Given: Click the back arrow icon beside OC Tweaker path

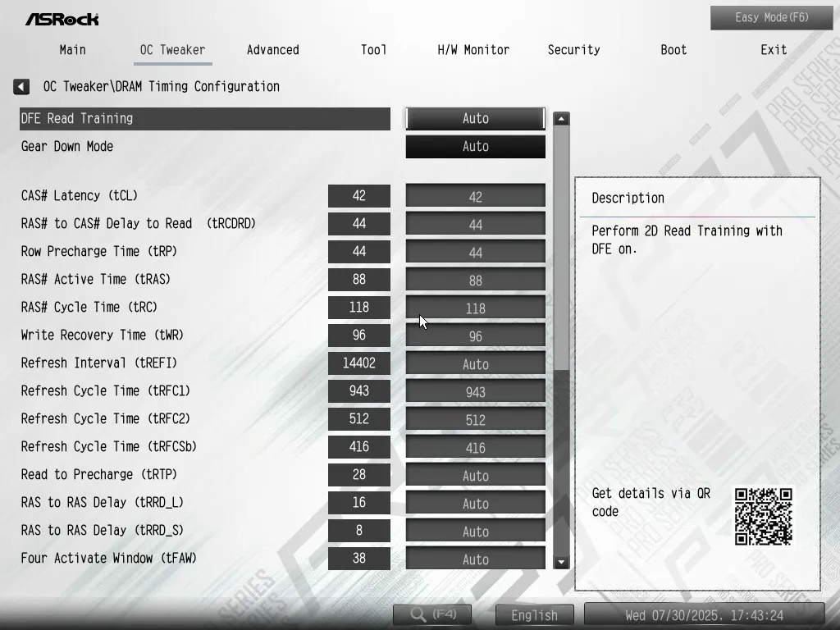Looking at the screenshot, I should pos(21,86).
